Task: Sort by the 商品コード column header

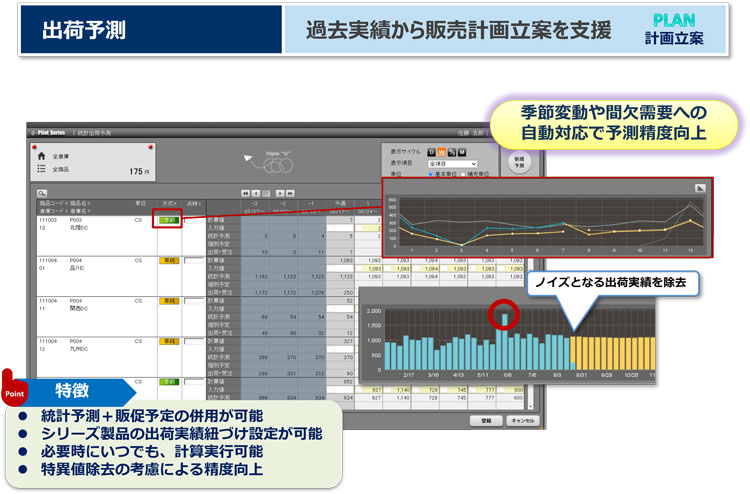Action: [54, 204]
